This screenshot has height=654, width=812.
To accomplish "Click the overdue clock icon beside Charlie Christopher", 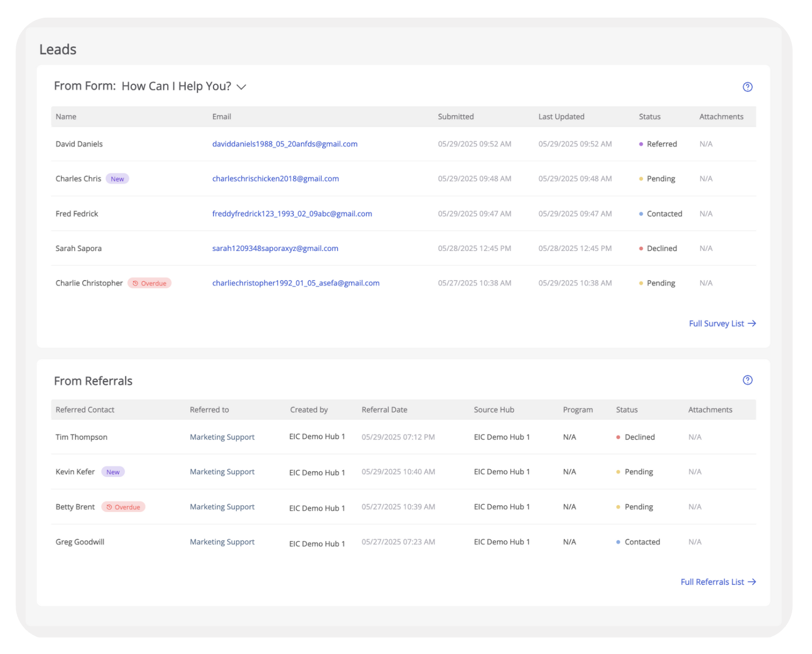I will click(x=135, y=283).
